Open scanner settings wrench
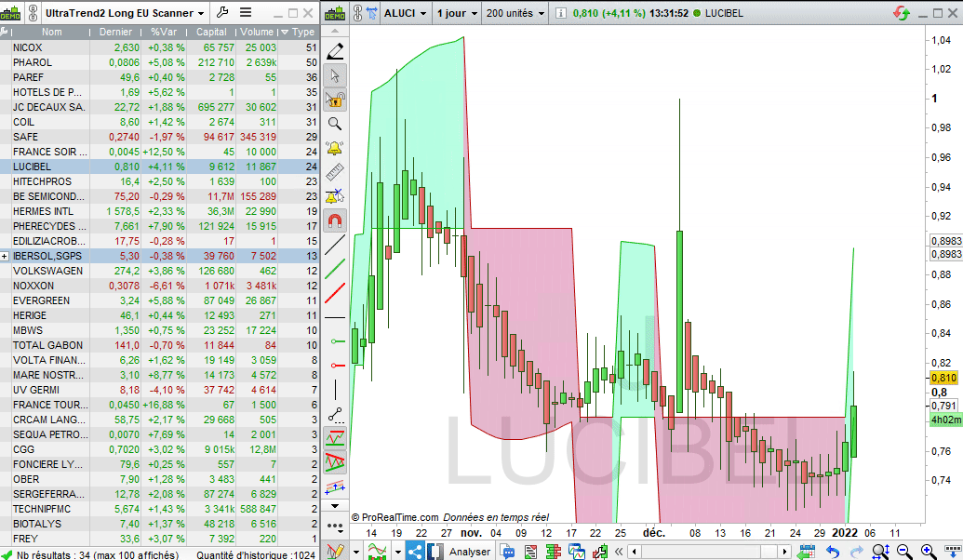 [222, 12]
